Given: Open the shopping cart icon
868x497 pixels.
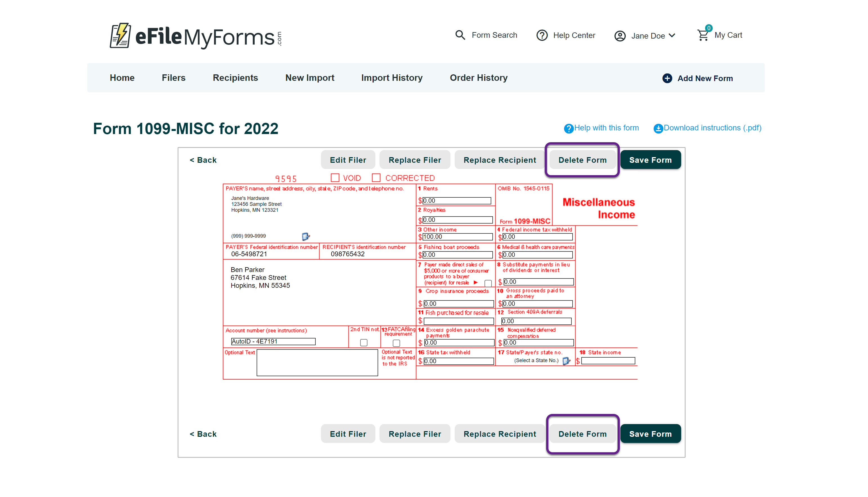Looking at the screenshot, I should coord(703,35).
